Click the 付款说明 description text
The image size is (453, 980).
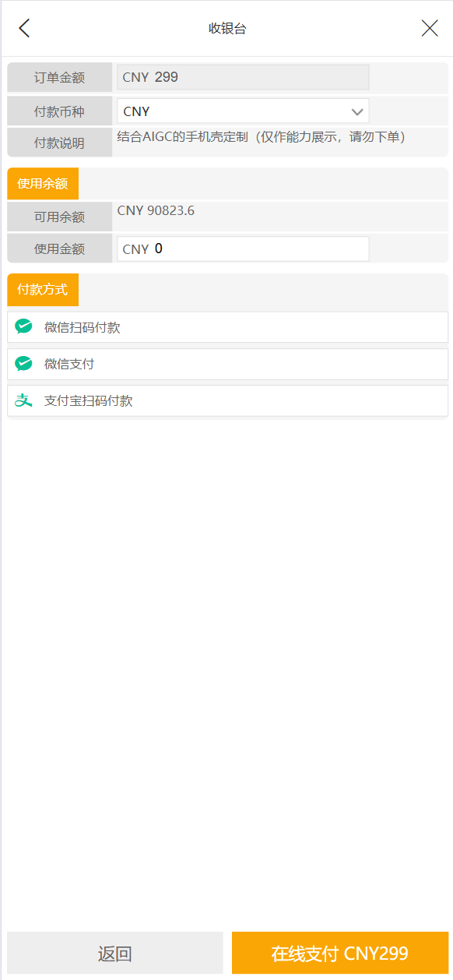[x=262, y=136]
